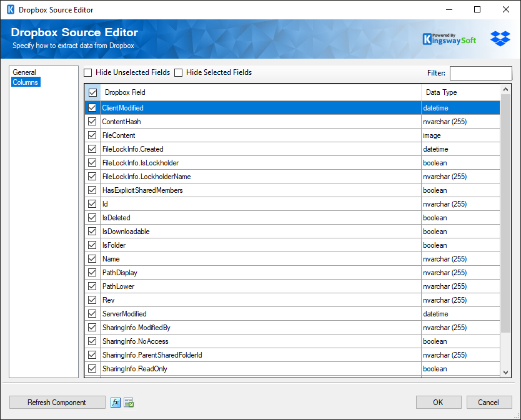Viewport: 521px width, 420px height.
Task: Uncheck the IsDeleted field
Action: (x=92, y=217)
